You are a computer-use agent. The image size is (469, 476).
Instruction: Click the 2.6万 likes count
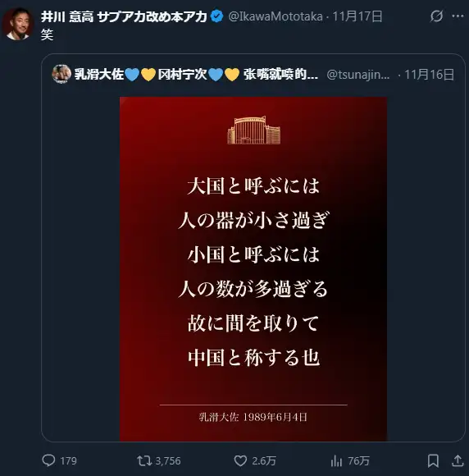264,461
